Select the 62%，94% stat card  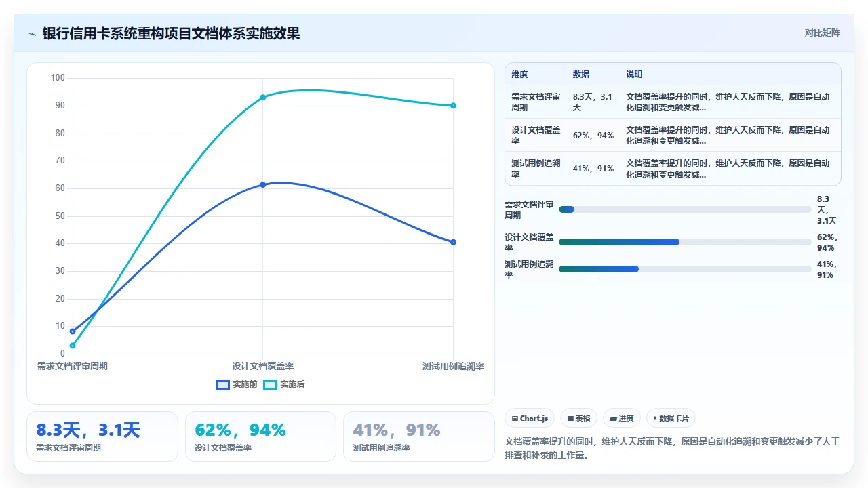pos(260,436)
